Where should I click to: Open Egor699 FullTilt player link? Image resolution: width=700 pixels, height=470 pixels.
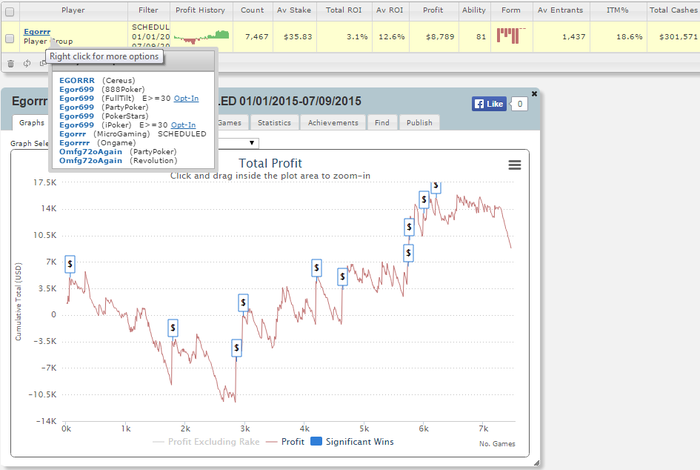[76, 98]
